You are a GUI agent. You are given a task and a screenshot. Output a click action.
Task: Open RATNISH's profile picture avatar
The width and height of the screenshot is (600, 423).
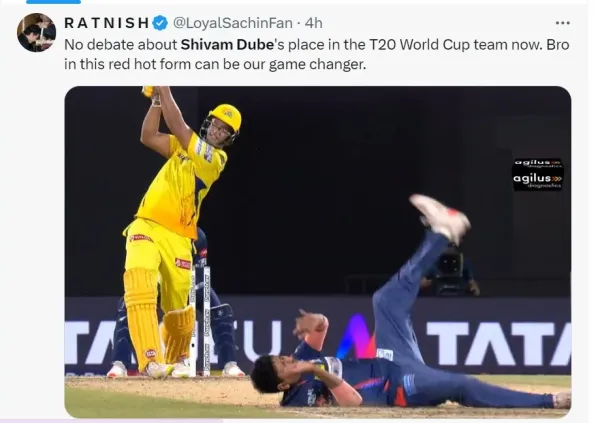click(x=37, y=33)
